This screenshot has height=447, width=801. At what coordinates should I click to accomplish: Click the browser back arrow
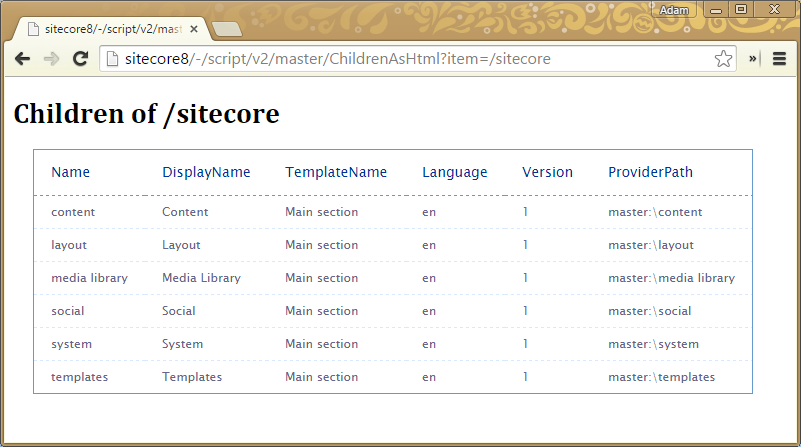pos(21,59)
